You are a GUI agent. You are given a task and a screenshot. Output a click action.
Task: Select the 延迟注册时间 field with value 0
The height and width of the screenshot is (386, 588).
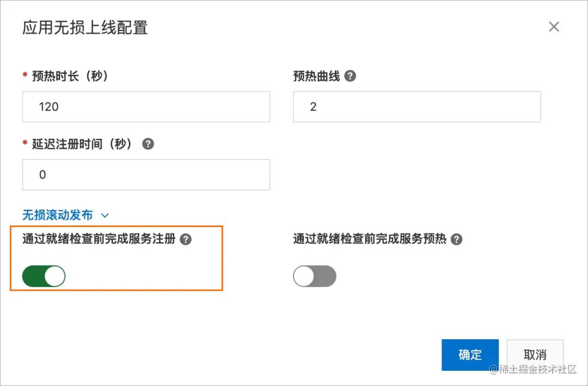146,175
